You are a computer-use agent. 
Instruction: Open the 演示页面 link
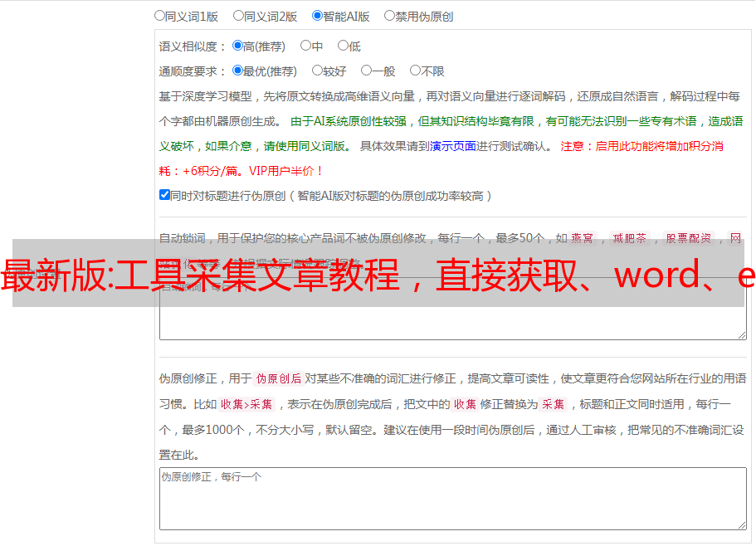[x=452, y=146]
